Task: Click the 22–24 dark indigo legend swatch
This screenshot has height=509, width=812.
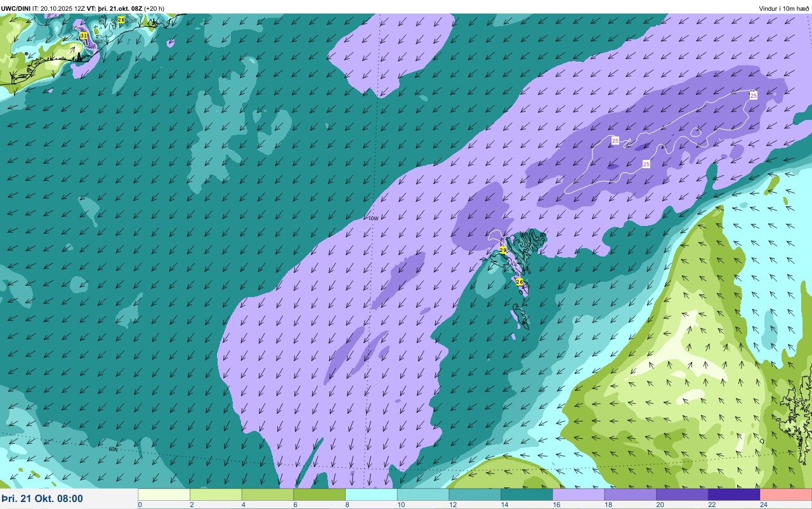Action: coord(733,494)
